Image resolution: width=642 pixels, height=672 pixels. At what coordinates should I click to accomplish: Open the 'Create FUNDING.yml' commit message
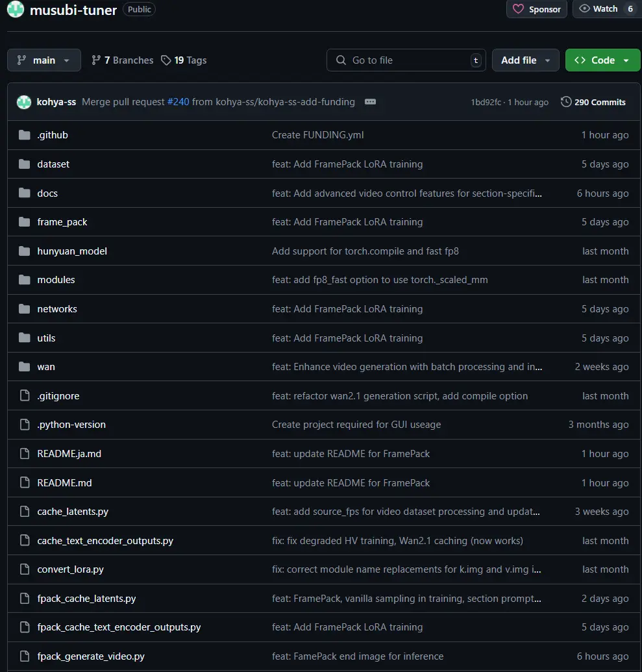(317, 135)
